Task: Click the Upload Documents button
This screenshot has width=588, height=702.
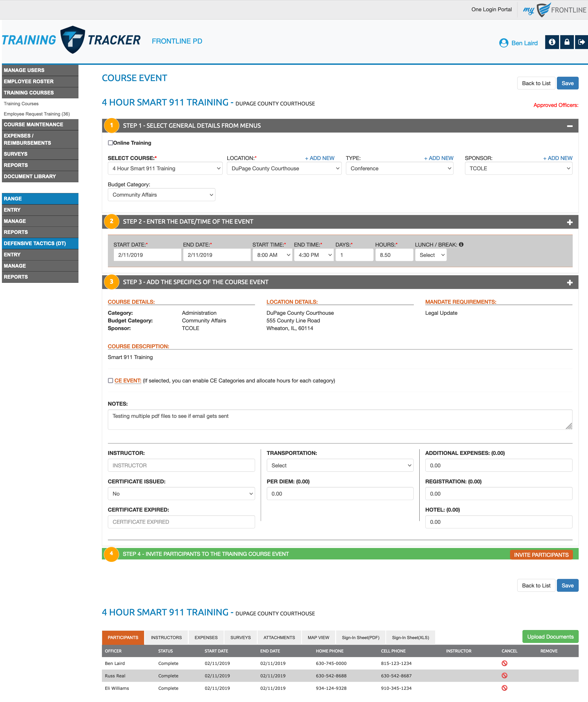Action: pyautogui.click(x=550, y=636)
